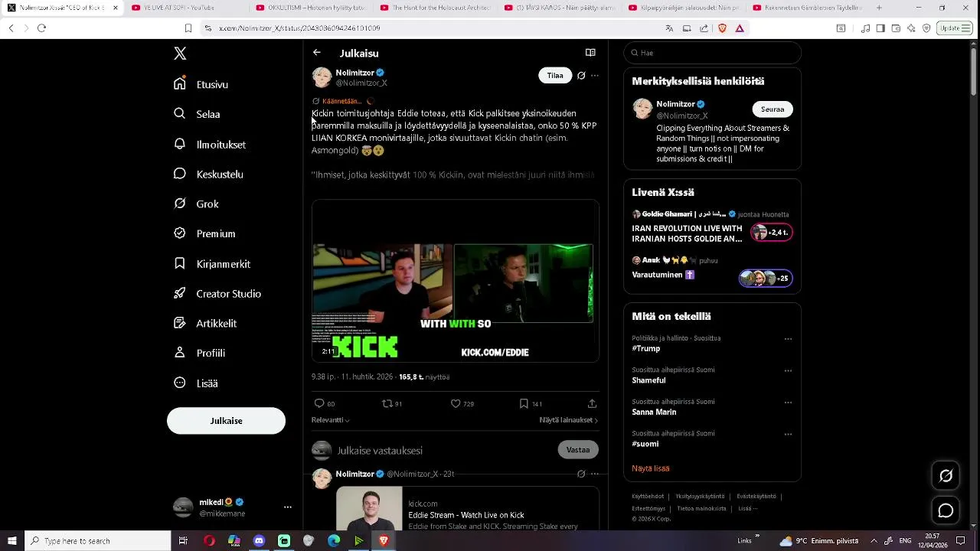Open the three-dot menu next to Tilaa

tap(595, 76)
